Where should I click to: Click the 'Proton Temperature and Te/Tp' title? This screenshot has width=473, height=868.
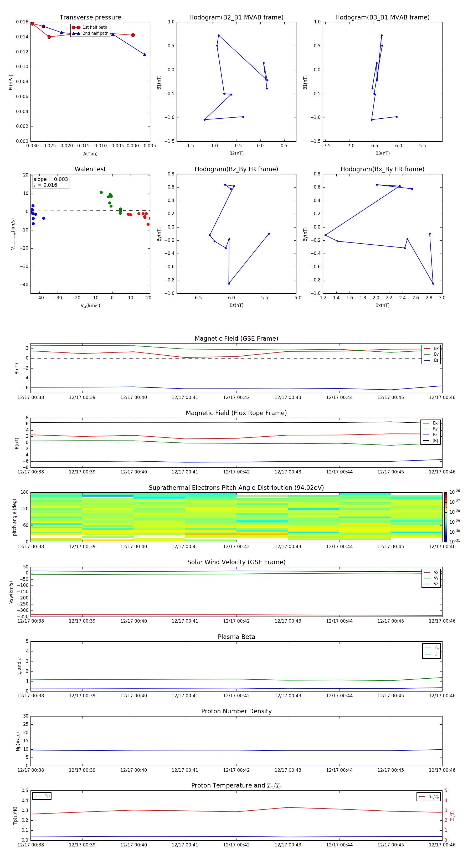[236, 786]
